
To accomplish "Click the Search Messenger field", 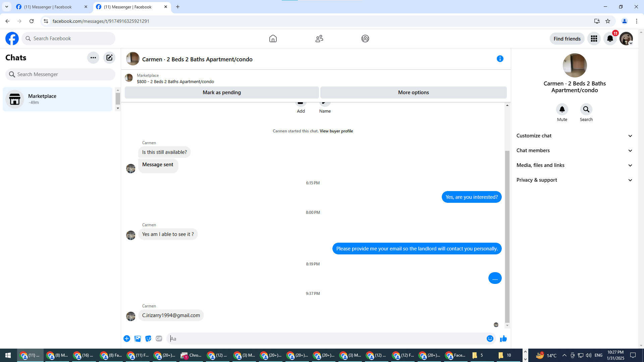I will [x=60, y=74].
